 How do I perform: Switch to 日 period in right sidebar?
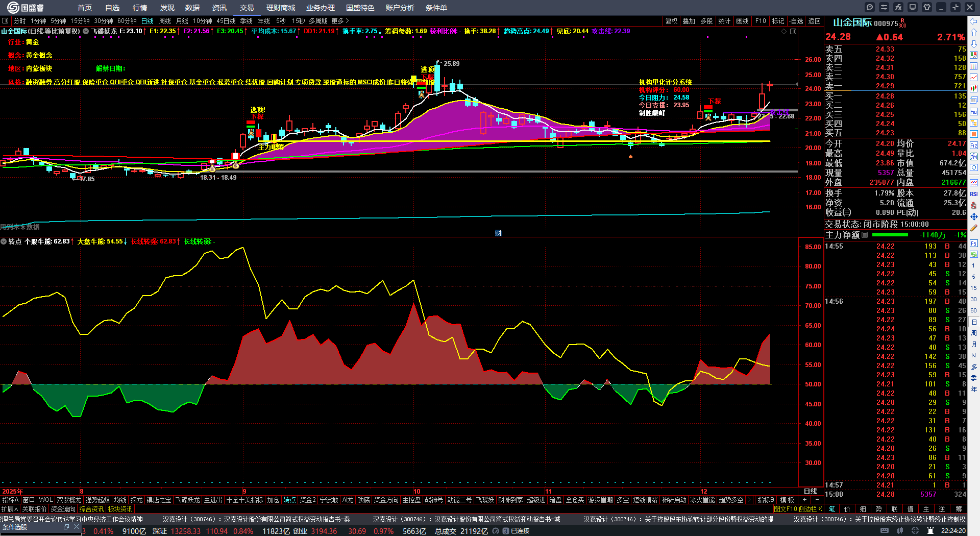[974, 322]
